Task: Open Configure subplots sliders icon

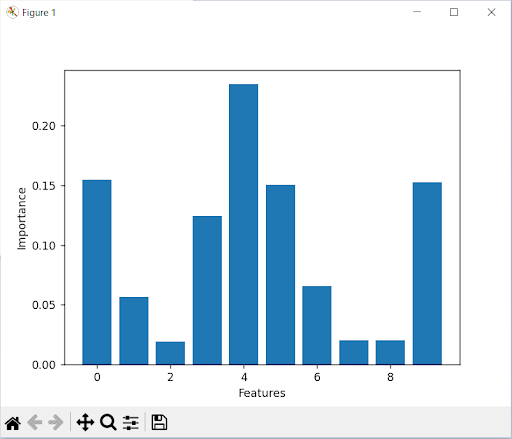Action: click(131, 423)
